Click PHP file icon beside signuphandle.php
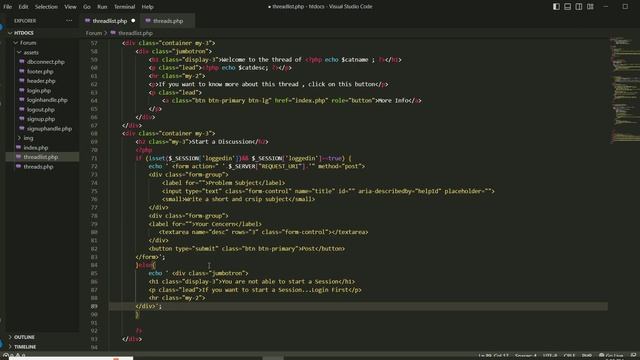The width and height of the screenshot is (640, 360). pyautogui.click(x=22, y=128)
